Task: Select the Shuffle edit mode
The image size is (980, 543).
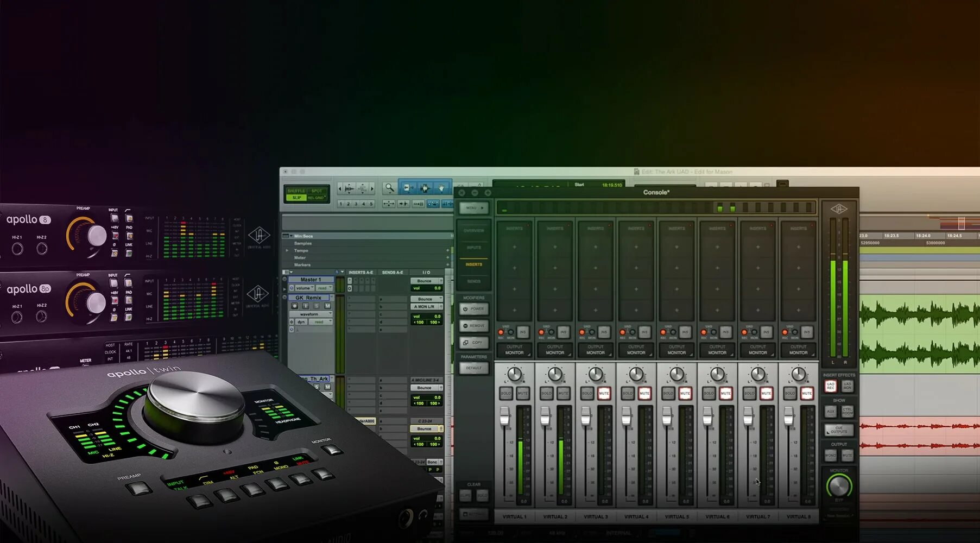Action: pyautogui.click(x=296, y=191)
